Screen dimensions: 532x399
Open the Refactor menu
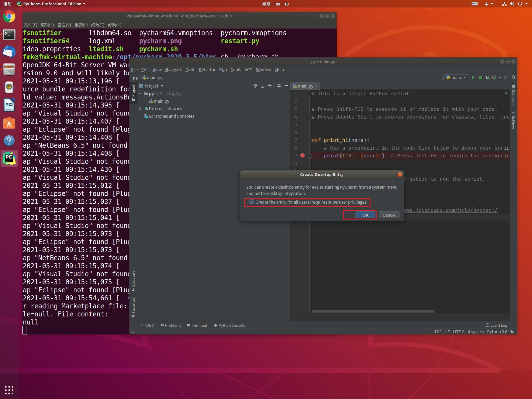click(x=207, y=70)
